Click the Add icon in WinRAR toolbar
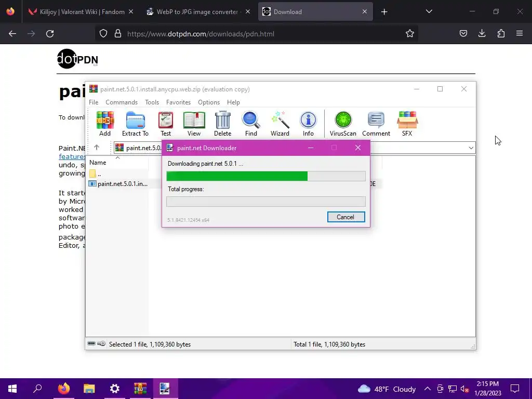The image size is (532, 399). click(105, 124)
